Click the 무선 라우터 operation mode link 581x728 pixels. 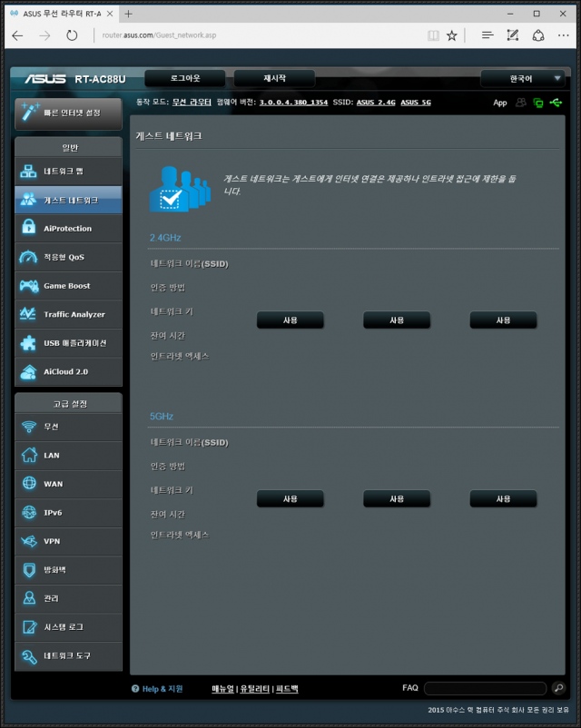coord(192,103)
